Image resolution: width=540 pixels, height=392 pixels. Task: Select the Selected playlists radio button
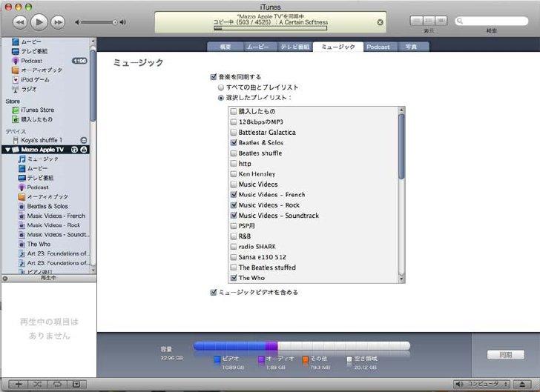[x=221, y=98]
